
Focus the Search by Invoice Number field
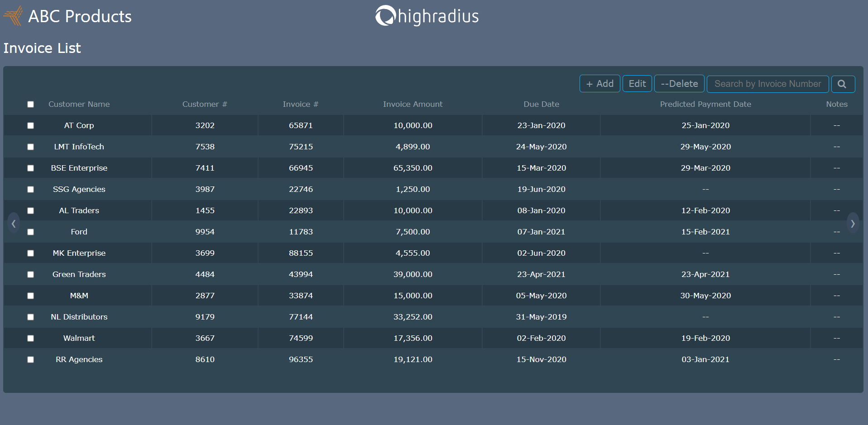(767, 84)
